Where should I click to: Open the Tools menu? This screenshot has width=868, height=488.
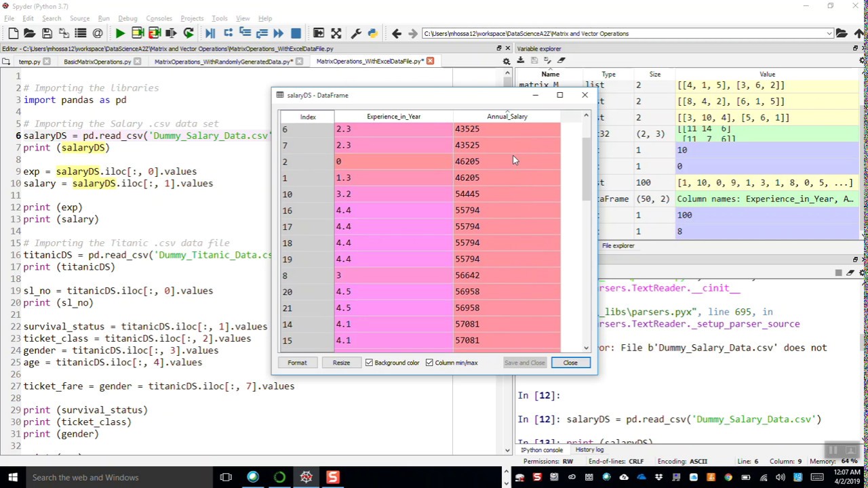220,18
